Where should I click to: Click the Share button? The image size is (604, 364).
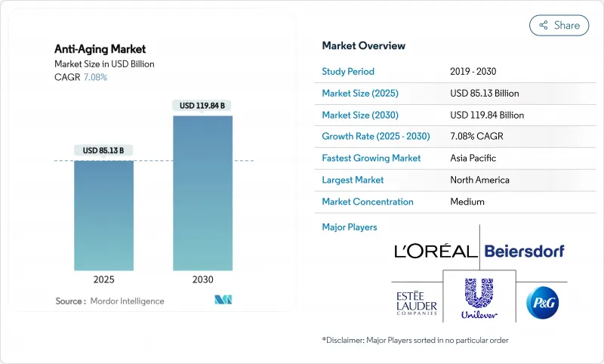click(x=559, y=25)
